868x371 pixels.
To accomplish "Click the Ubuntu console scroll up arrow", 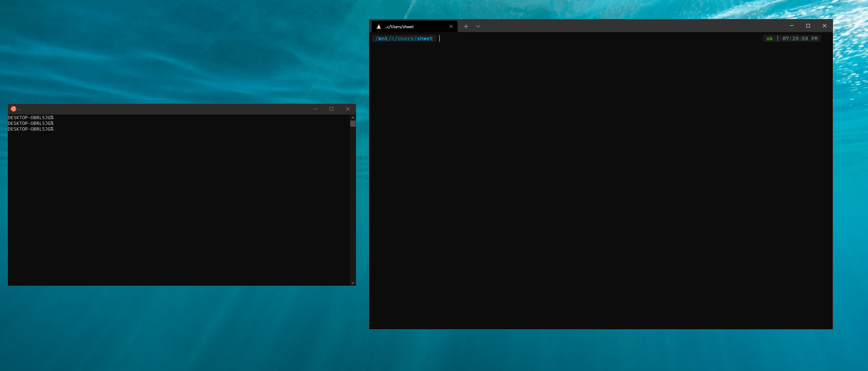I will (353, 117).
